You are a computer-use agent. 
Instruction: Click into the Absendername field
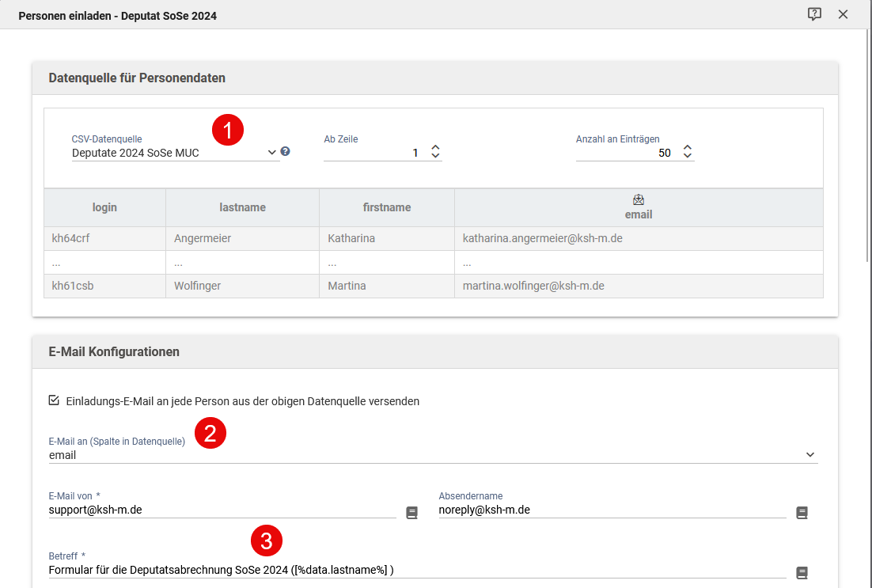(612, 510)
